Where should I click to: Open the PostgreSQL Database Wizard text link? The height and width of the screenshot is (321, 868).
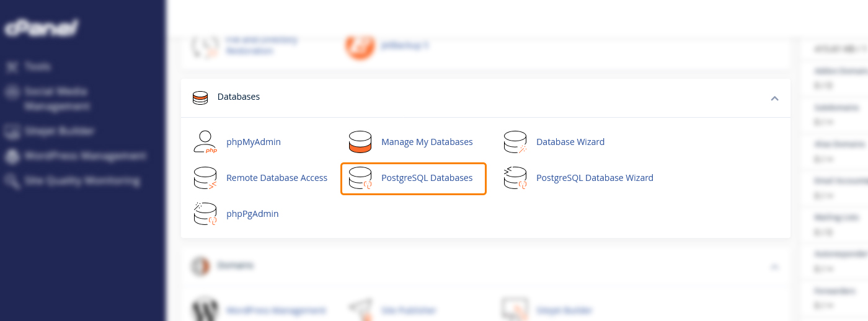[594, 178]
